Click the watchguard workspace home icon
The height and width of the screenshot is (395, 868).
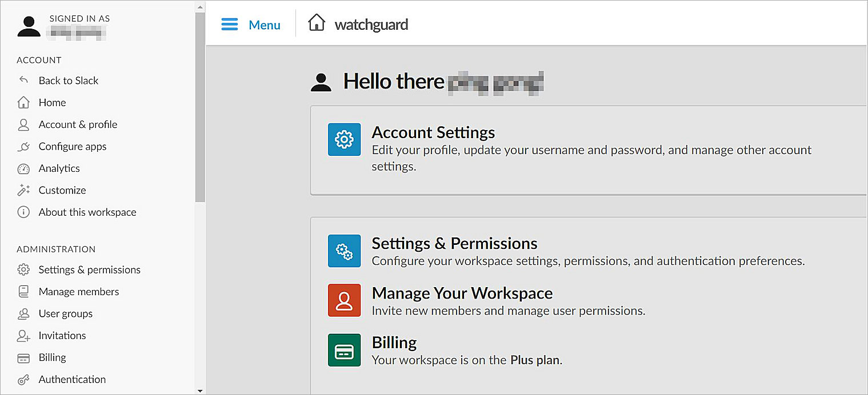(317, 23)
